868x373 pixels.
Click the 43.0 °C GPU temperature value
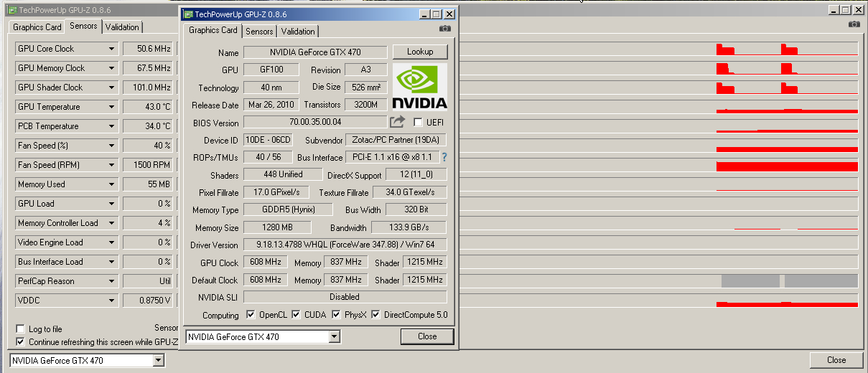click(149, 107)
